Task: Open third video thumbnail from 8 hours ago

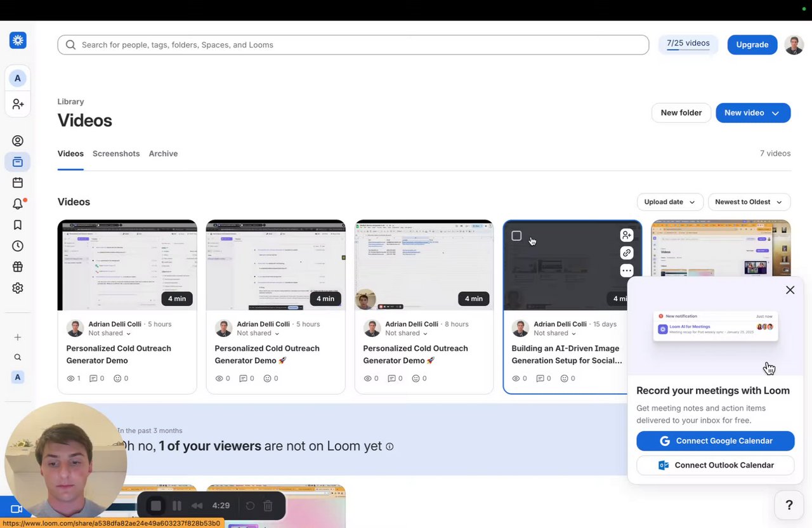Action: (424, 265)
